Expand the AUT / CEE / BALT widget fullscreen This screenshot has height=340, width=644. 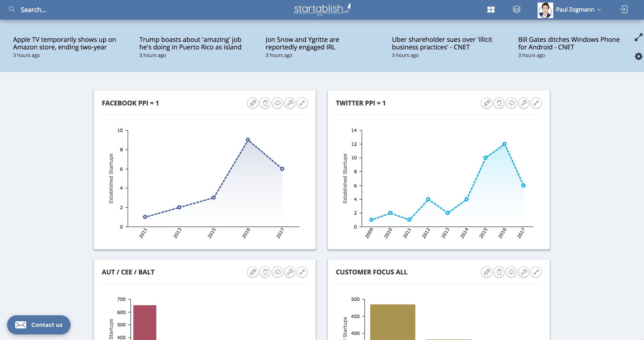click(x=302, y=272)
